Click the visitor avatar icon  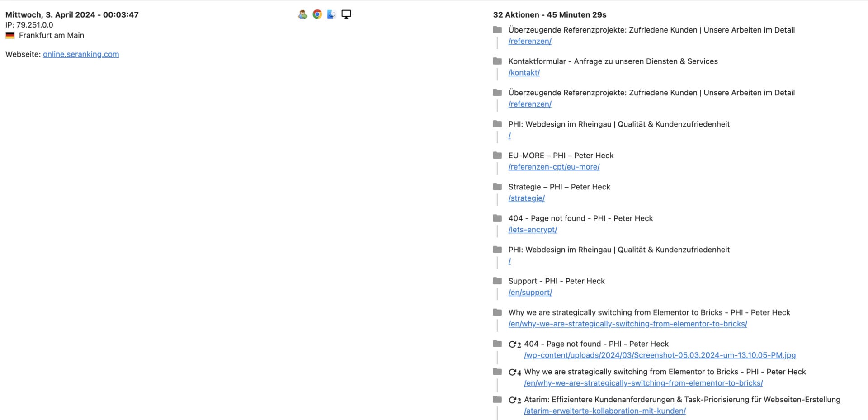(302, 14)
